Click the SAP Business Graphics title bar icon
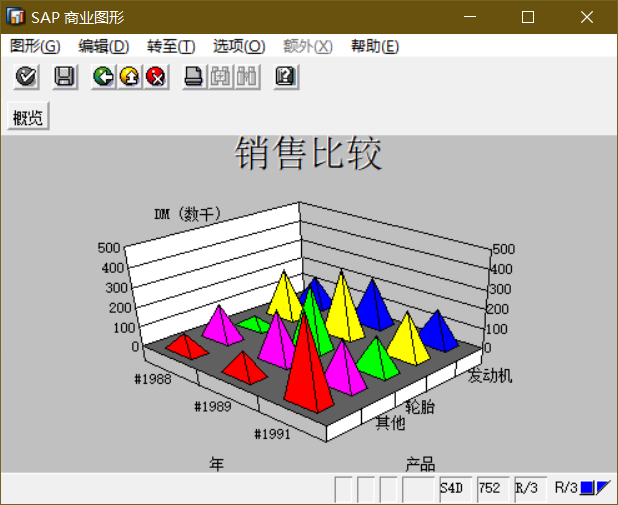The width and height of the screenshot is (618, 505). click(15, 17)
